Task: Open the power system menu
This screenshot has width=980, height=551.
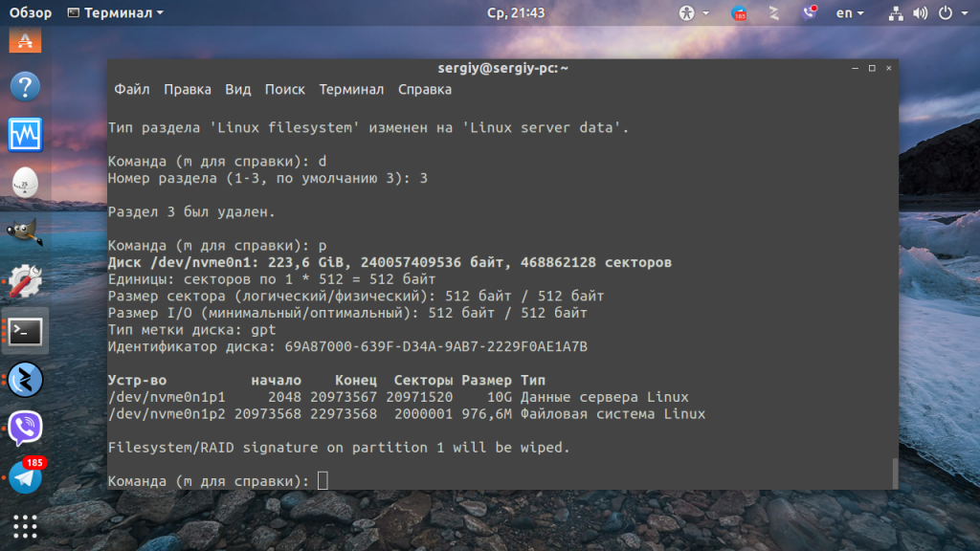Action: click(950, 13)
